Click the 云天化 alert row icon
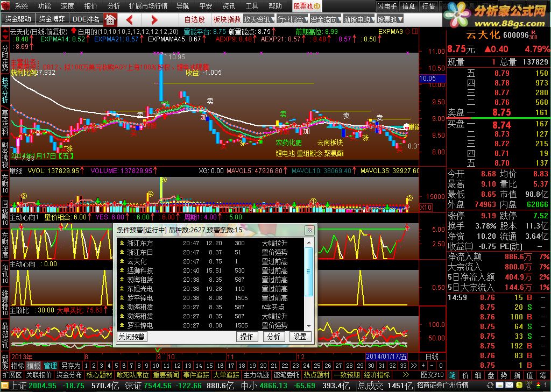This screenshot has height=392, width=551. click(x=122, y=261)
